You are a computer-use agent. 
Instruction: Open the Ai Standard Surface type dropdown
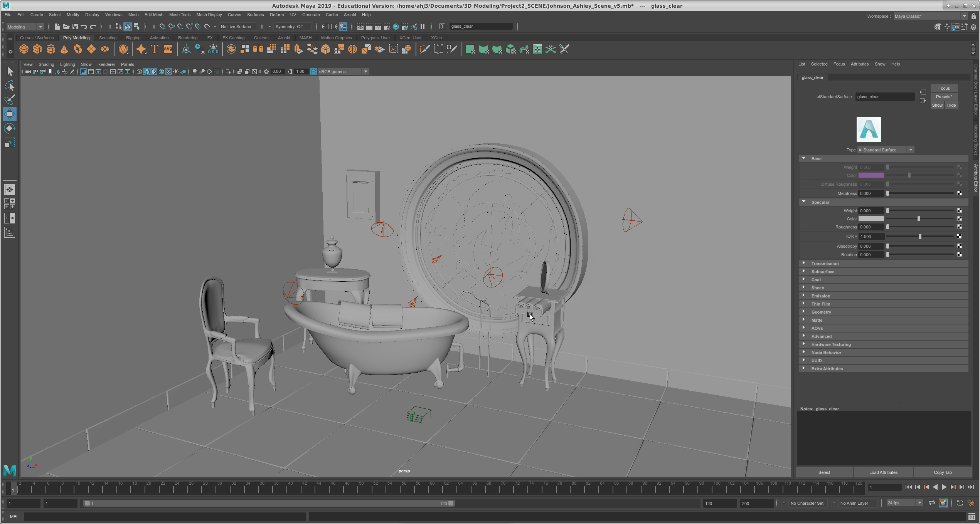pos(911,150)
